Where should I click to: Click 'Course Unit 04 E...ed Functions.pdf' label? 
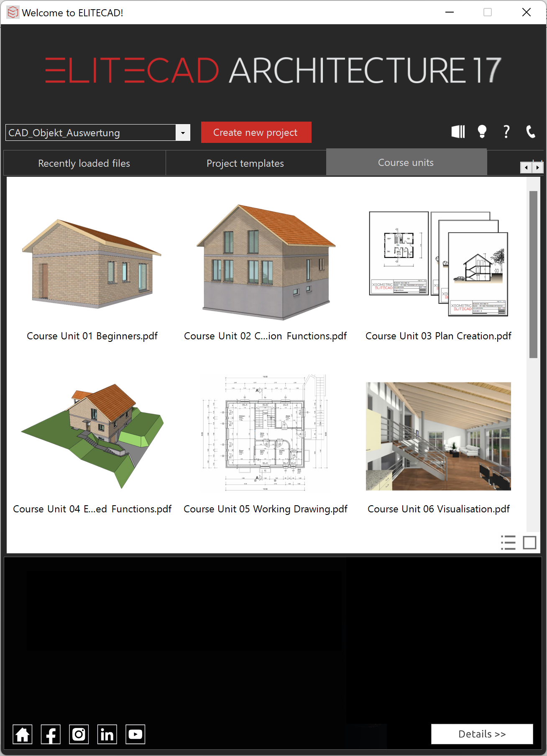tap(92, 509)
